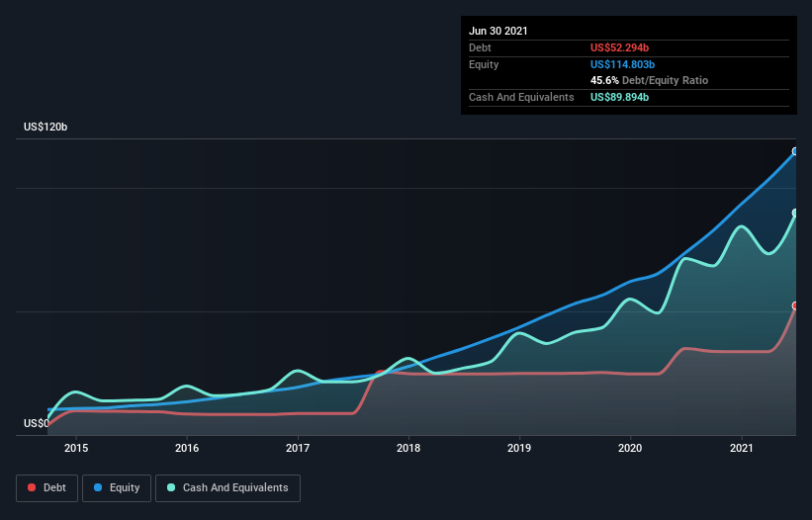Screen dimensions: 812x520
Task: Toggle the Equity series legend button
Action: tap(117, 488)
